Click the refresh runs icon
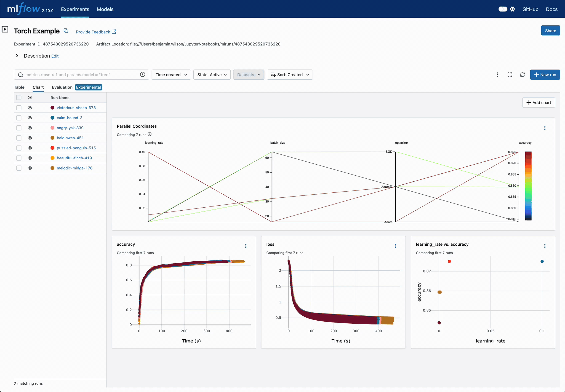This screenshot has height=392, width=565. pyautogui.click(x=522, y=75)
